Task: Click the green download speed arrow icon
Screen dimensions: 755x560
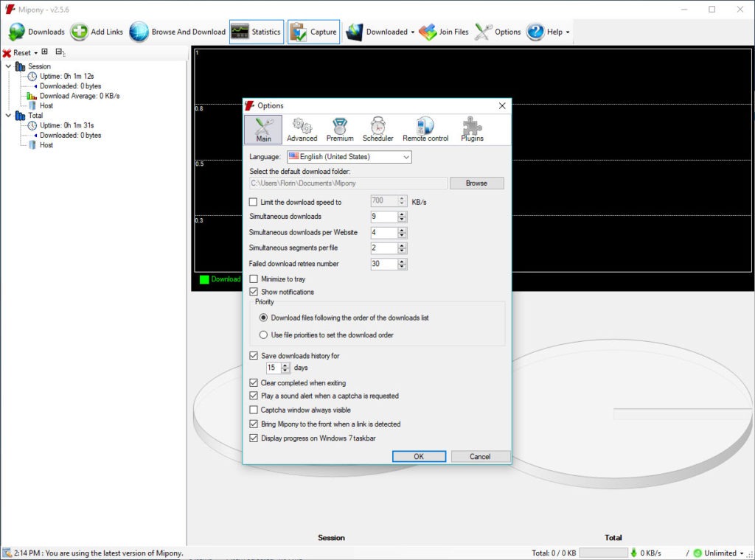Action: [633, 553]
